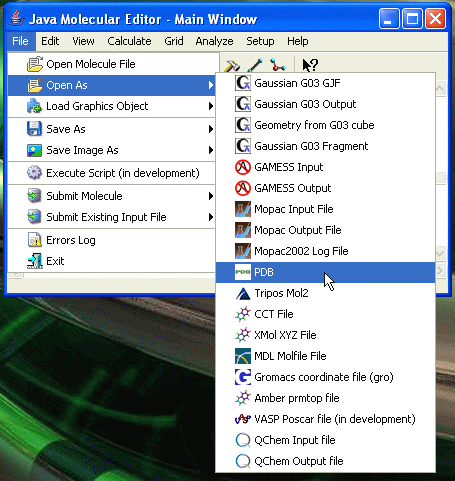Select Execute Script (in development)

point(112,173)
